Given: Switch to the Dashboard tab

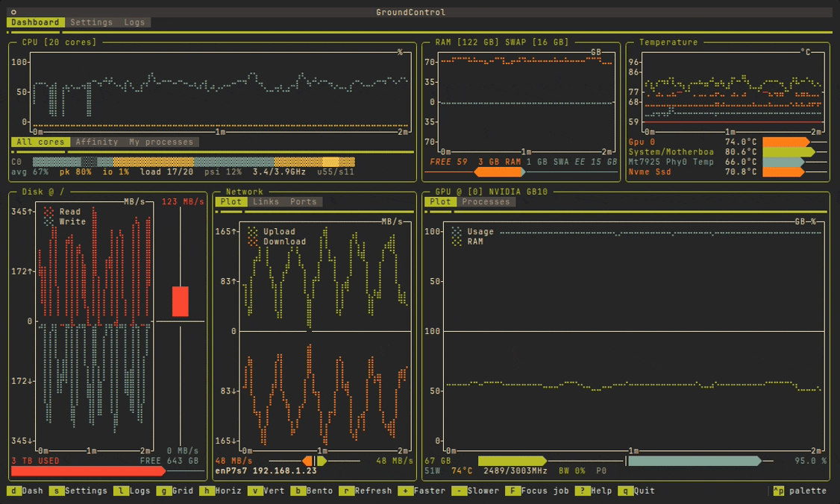Looking at the screenshot, I should 35,22.
